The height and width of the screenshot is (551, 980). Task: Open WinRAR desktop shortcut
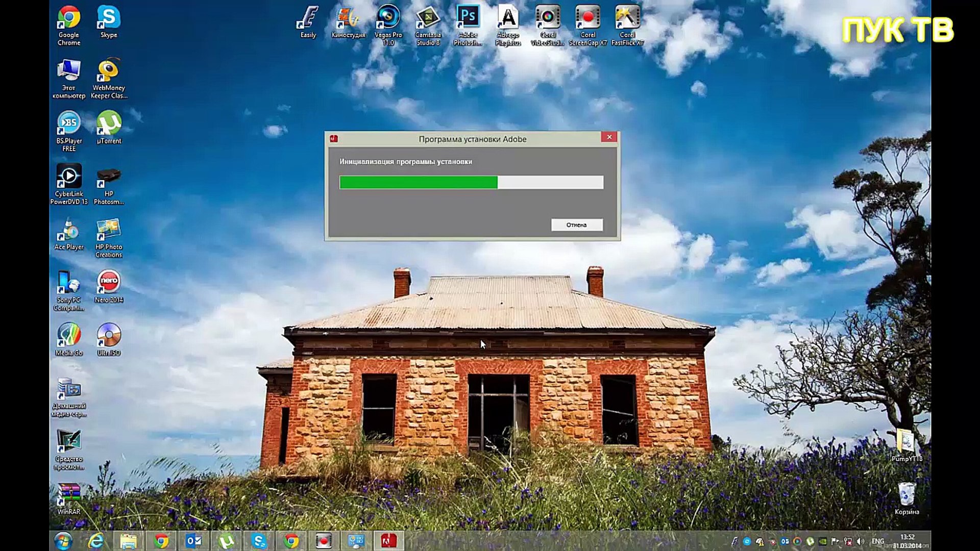tap(69, 499)
